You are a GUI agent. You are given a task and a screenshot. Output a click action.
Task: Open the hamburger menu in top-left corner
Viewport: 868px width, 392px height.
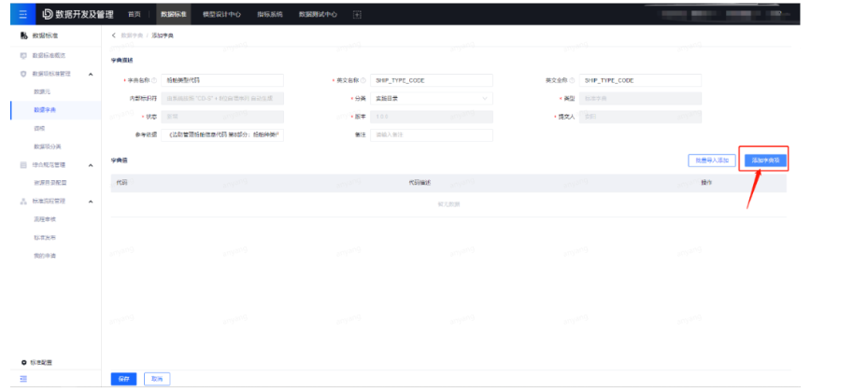(x=22, y=14)
